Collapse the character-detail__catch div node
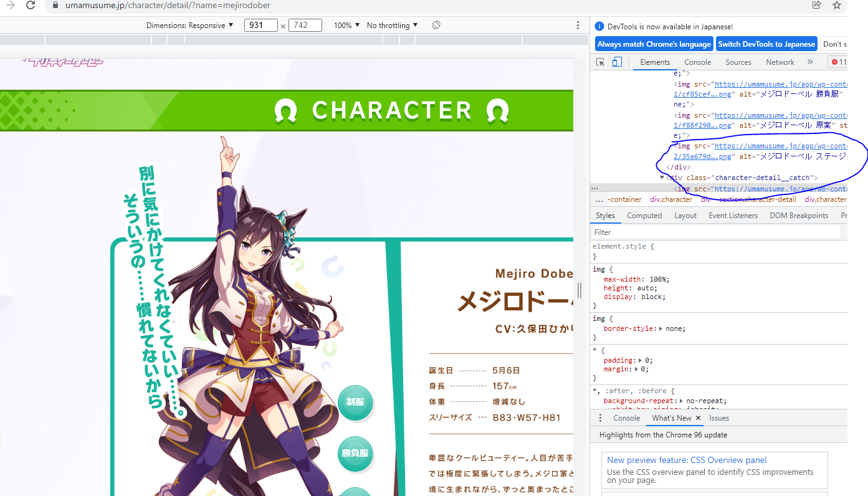Screen dimensions: 868x496 coord(663,178)
